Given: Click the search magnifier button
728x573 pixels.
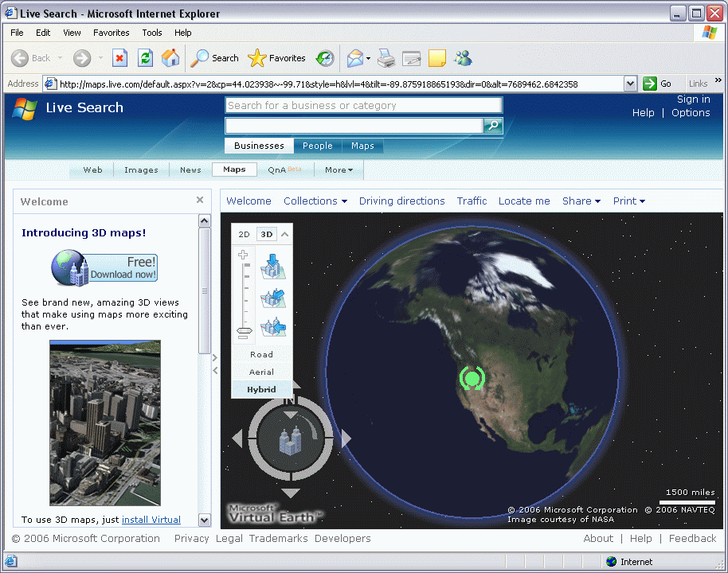Looking at the screenshot, I should tap(493, 126).
